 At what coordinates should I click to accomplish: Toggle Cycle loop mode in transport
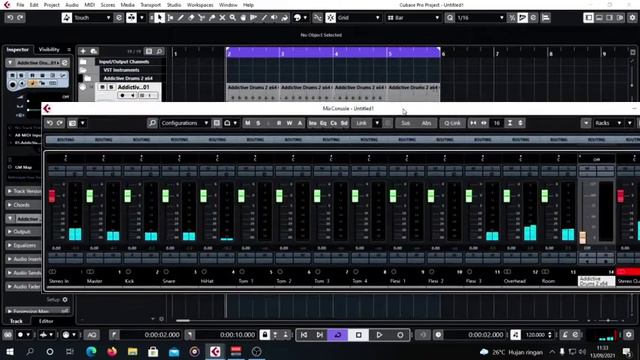tap(338, 335)
